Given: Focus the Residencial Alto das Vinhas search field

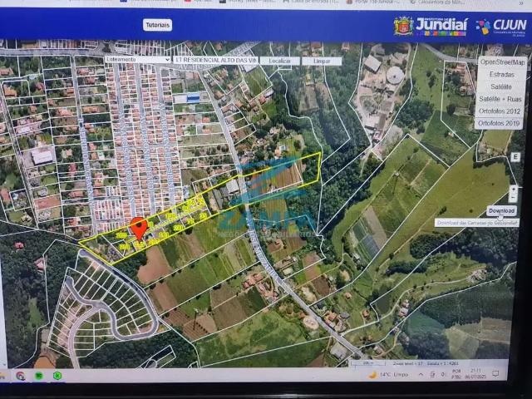Looking at the screenshot, I should click(215, 60).
